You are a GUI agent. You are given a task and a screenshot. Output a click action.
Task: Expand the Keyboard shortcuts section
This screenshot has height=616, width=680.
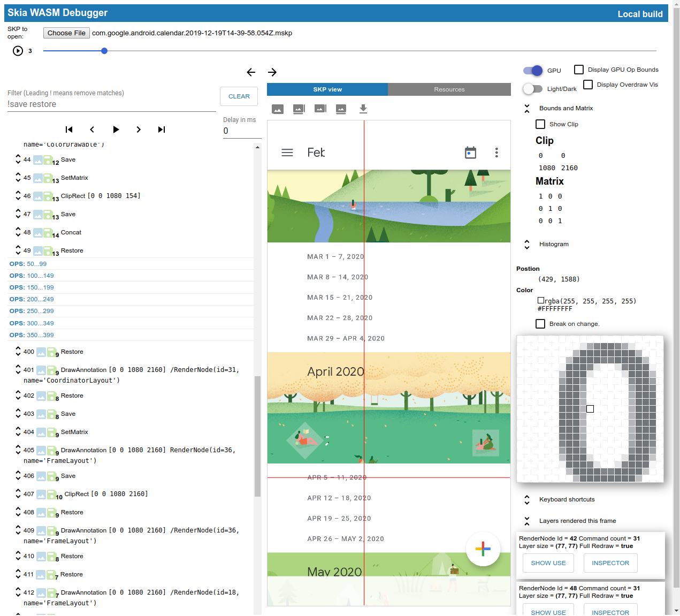point(527,500)
